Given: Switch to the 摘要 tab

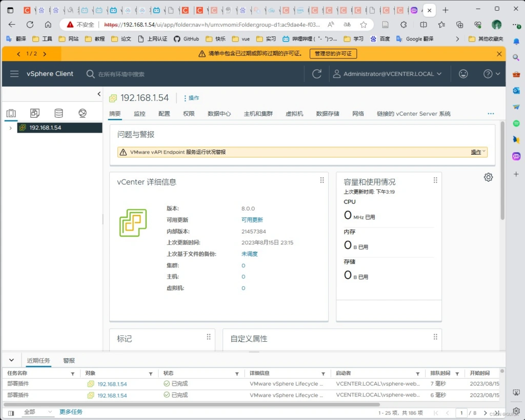Looking at the screenshot, I should point(115,114).
